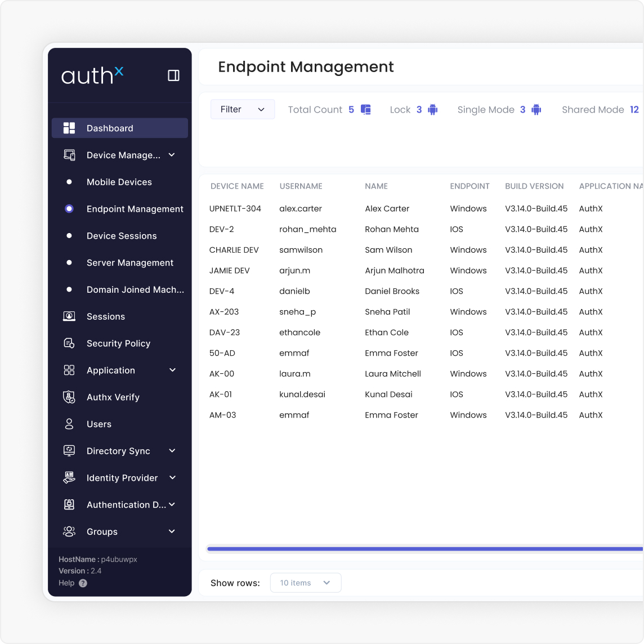644x644 pixels.
Task: Click the Single Mode Android icon
Action: 536,110
